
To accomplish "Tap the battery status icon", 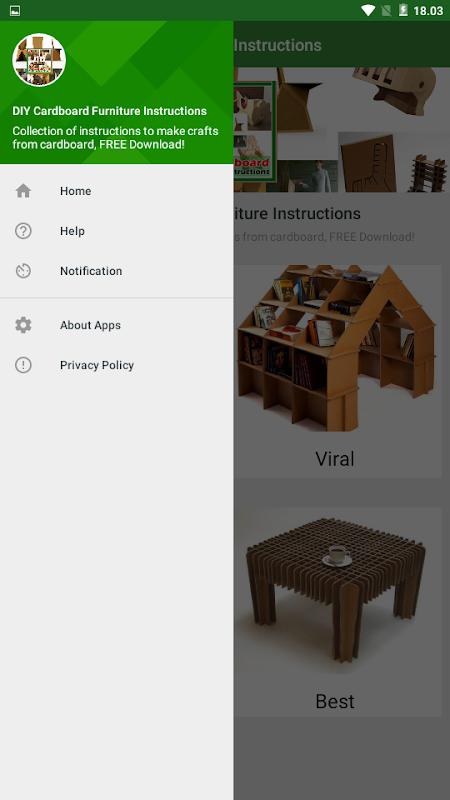I will coord(403,10).
